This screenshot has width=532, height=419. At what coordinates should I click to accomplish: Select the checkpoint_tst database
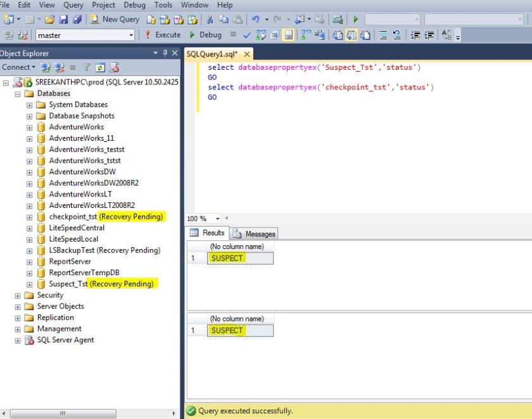73,217
